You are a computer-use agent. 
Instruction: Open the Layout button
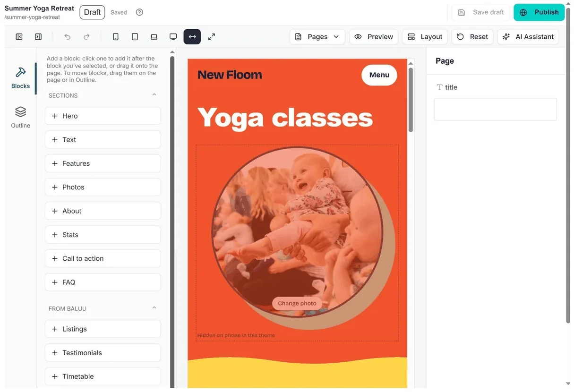425,37
